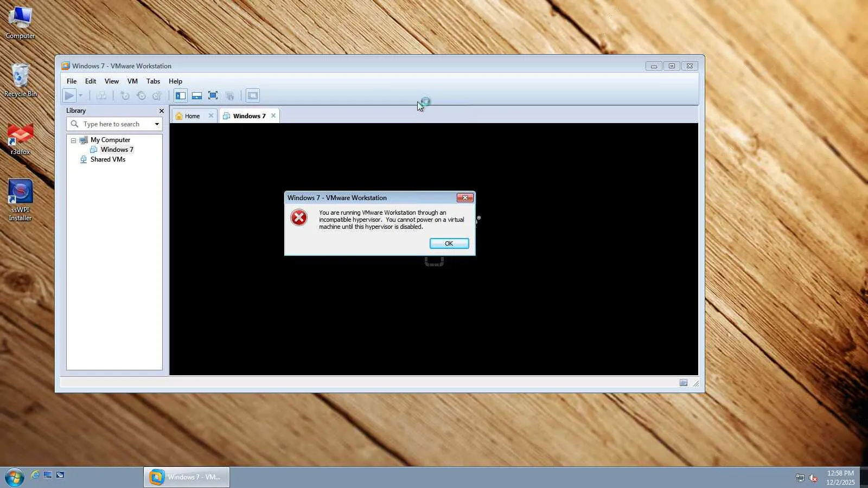
Task: Open the Tabs menu
Action: pos(154,81)
